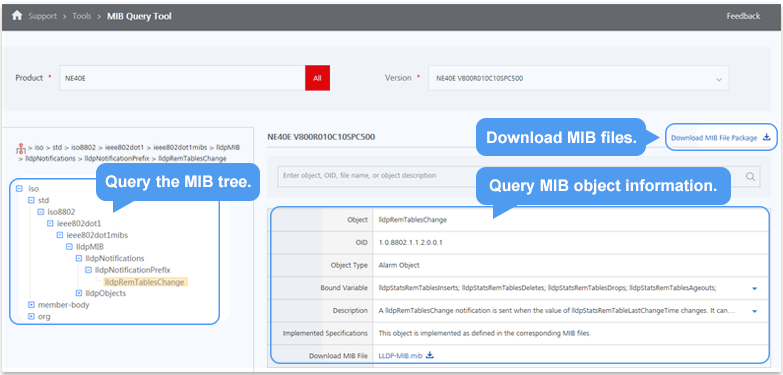Viewport: 783px width, 375px height.
Task: Collapse the std tree node
Action: point(30,200)
